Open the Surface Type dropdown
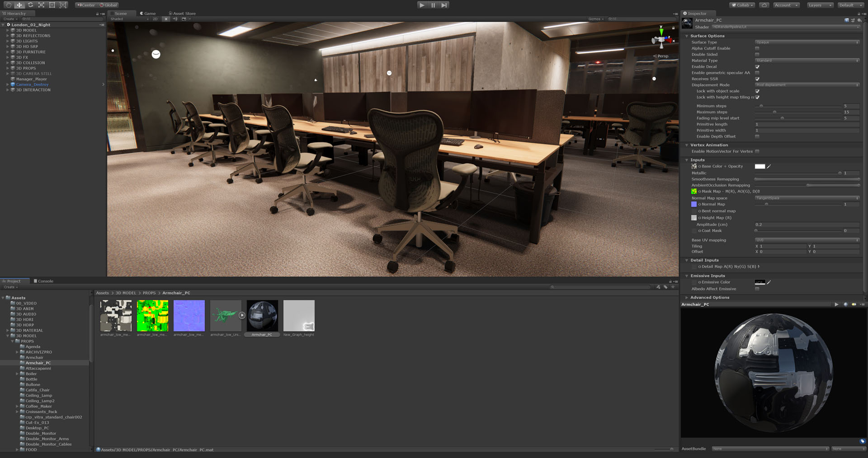The height and width of the screenshot is (458, 868). (x=807, y=42)
